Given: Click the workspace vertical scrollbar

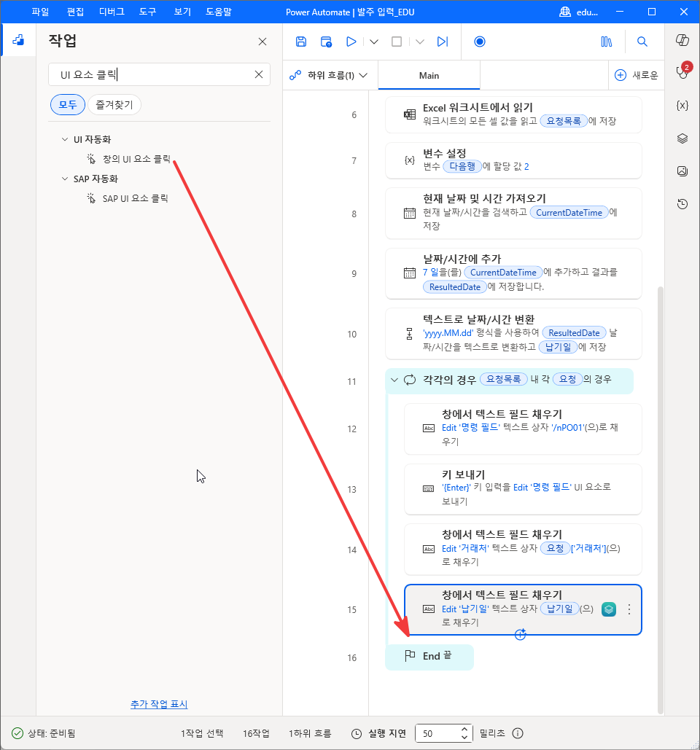Looking at the screenshot, I should (661, 500).
